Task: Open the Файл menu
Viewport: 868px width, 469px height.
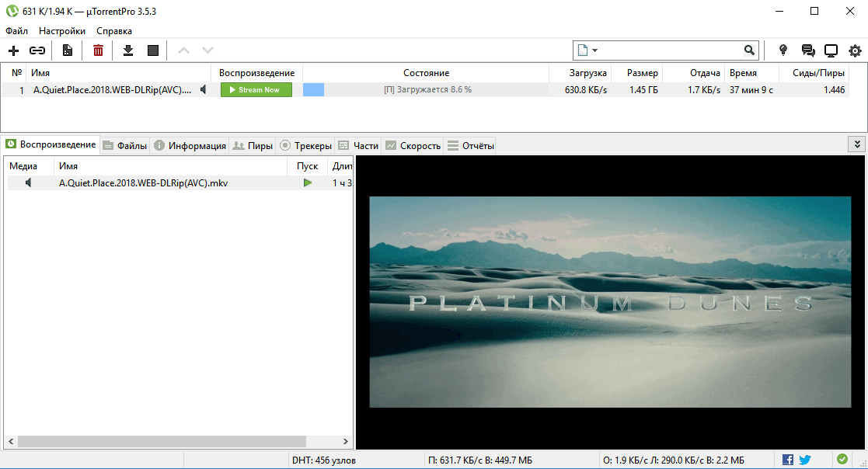Action: tap(16, 31)
